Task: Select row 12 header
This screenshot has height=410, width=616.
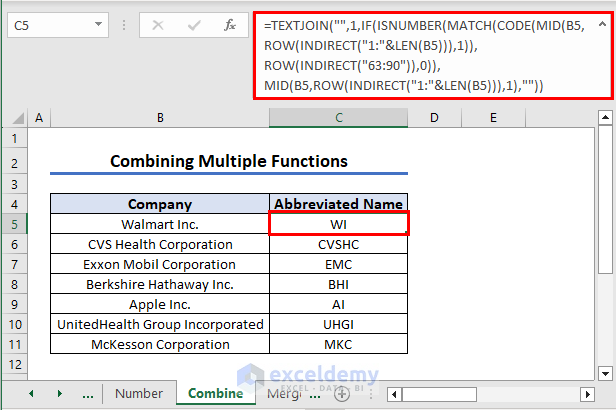Action: [x=15, y=364]
